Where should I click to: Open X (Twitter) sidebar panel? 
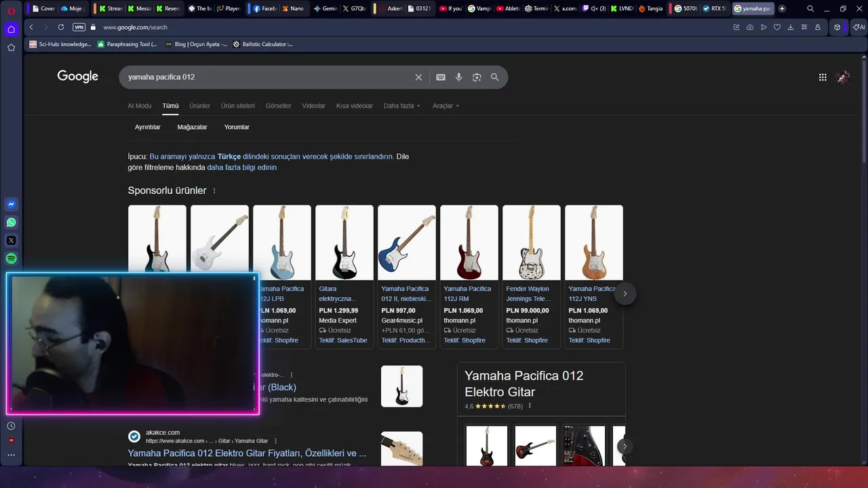(11, 240)
